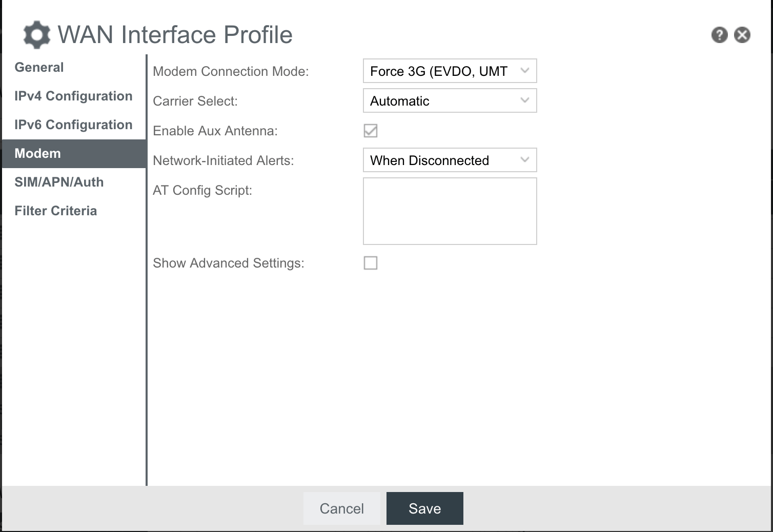
Task: Click the Cancel button
Action: coord(342,508)
